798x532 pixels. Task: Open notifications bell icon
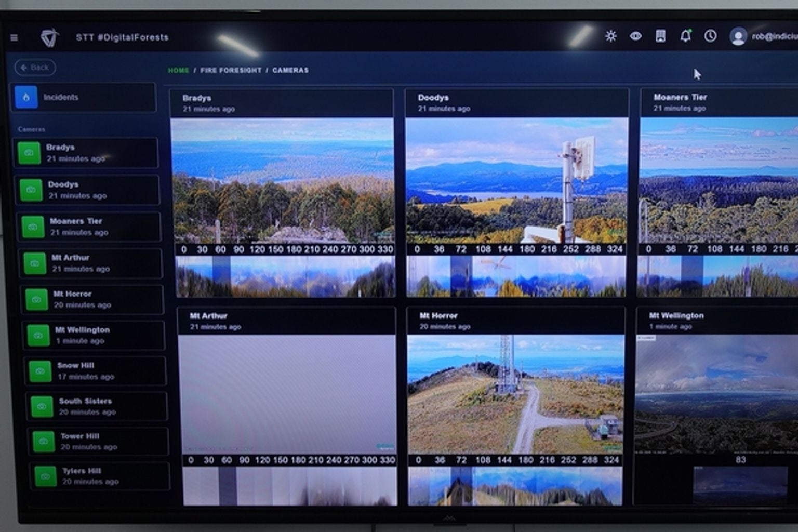[685, 36]
